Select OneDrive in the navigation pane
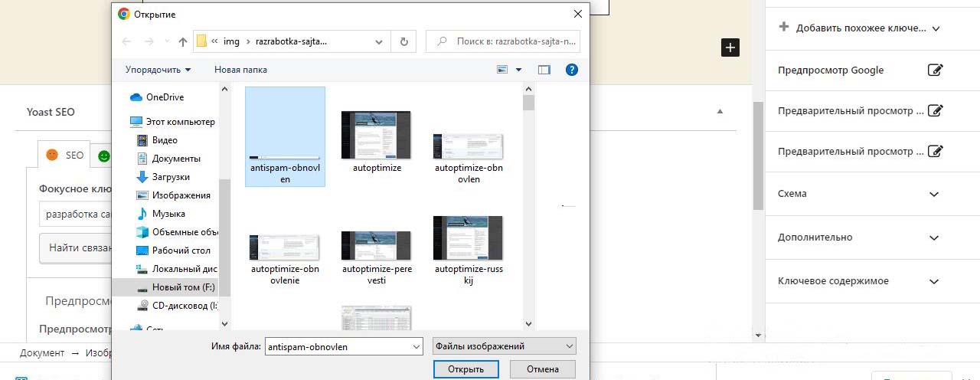Image resolution: width=980 pixels, height=380 pixels. tap(165, 97)
